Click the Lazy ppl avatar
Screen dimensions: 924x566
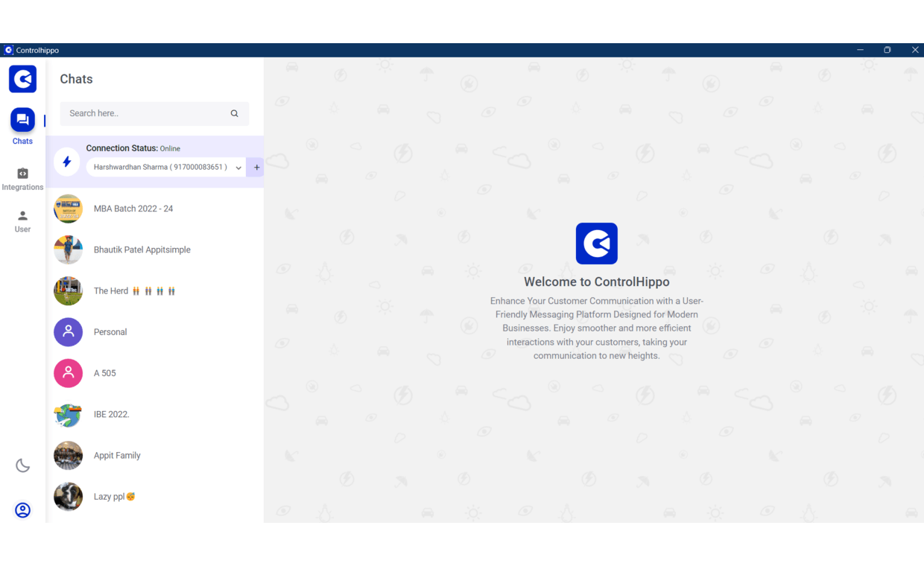(68, 497)
